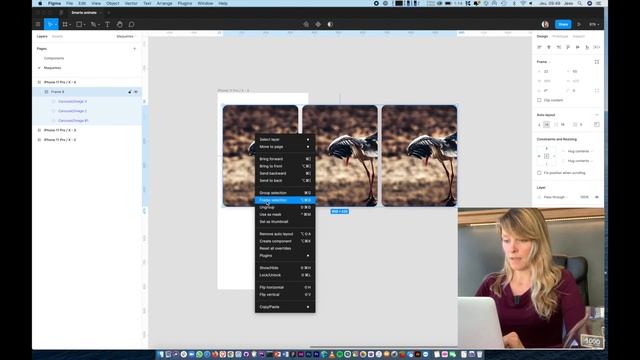Expand the Copy/Paste submenu
Image resolution: width=640 pixels, height=360 pixels.
[285, 307]
